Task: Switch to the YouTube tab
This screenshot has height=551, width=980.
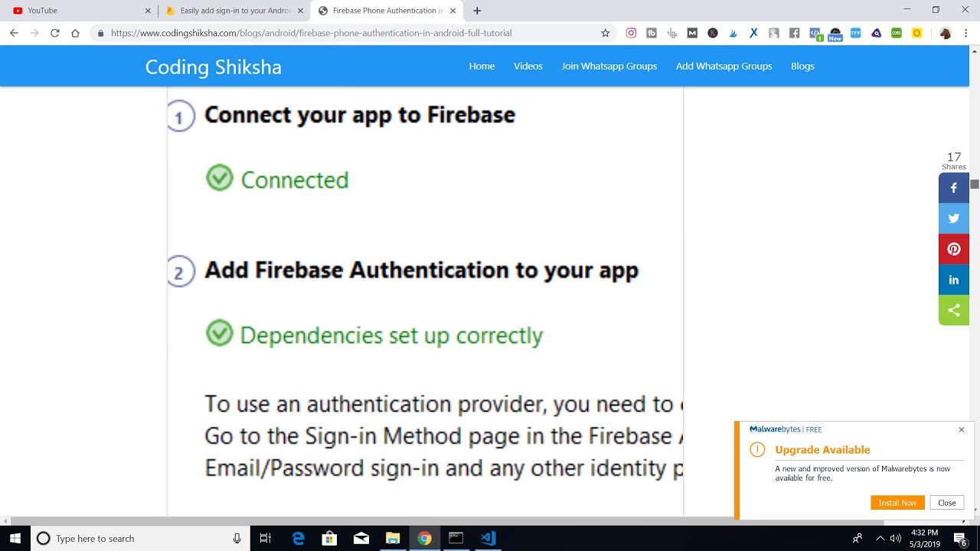Action: click(77, 11)
